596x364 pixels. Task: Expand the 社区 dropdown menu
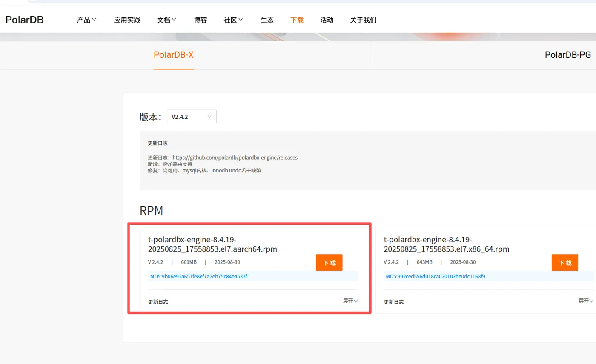(x=233, y=20)
